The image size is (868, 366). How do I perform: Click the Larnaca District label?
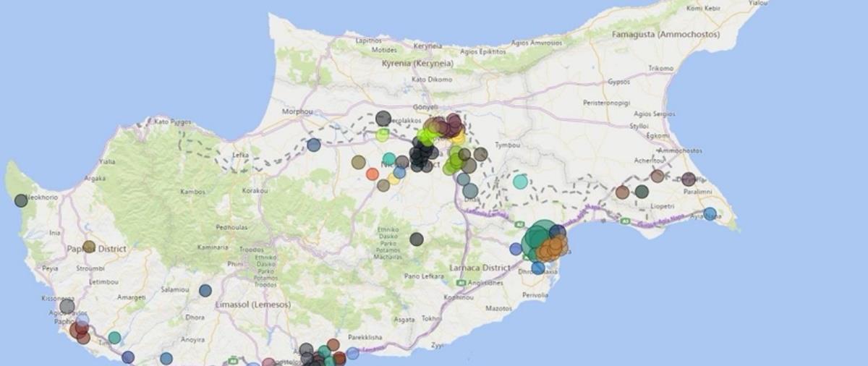pyautogui.click(x=480, y=268)
